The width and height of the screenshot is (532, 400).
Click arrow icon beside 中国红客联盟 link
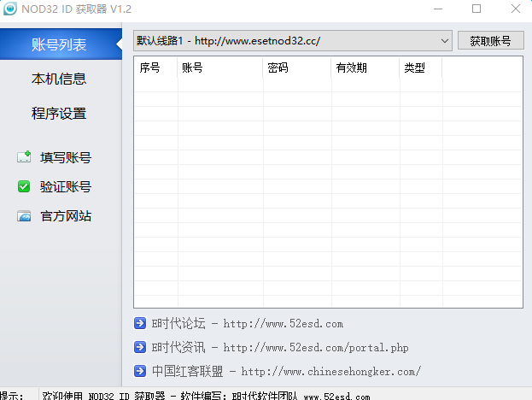coord(140,371)
